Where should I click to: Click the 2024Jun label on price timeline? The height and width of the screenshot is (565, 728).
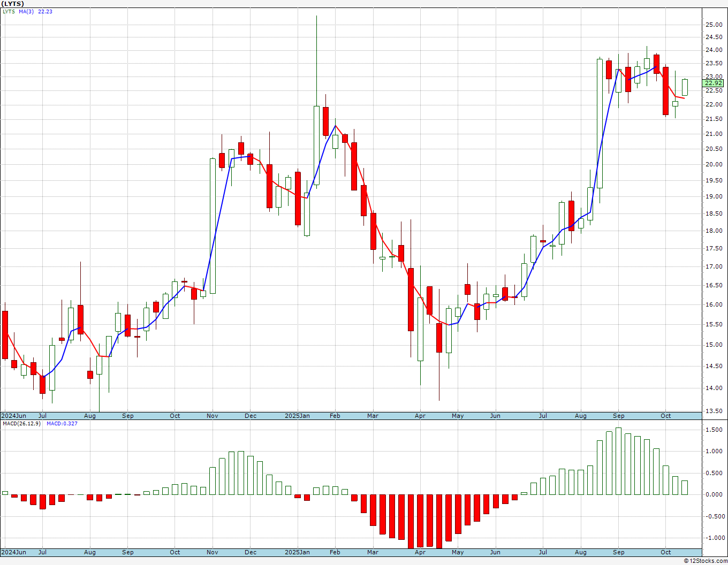[13, 416]
